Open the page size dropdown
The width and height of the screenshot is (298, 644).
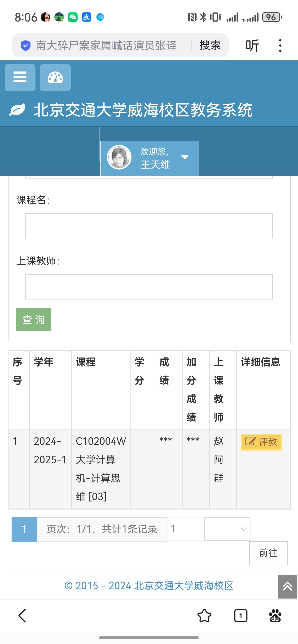tap(227, 529)
